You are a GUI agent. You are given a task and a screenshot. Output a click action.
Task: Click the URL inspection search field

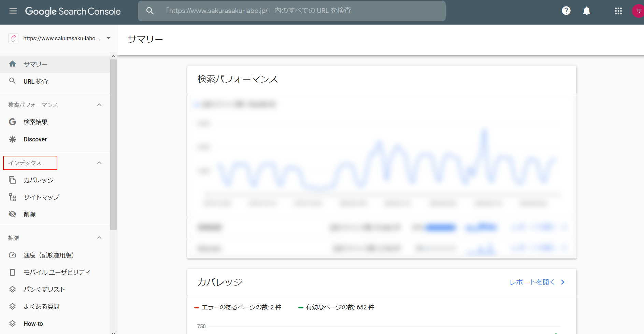coord(292,11)
